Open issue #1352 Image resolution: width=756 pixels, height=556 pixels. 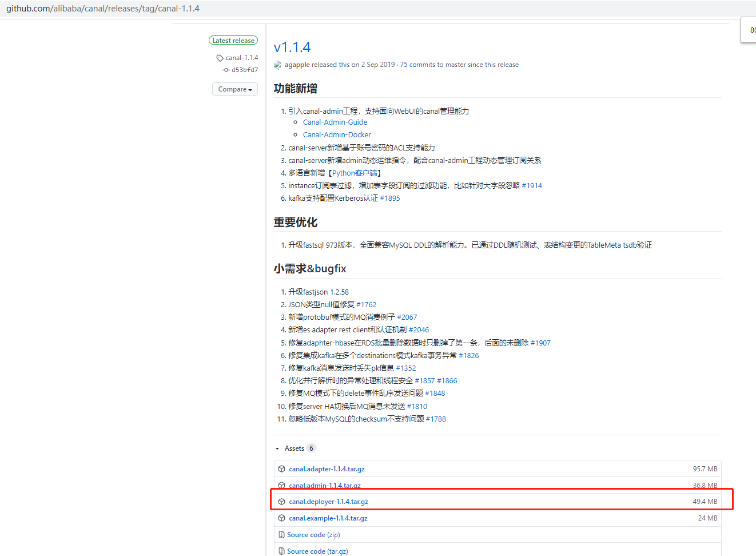(x=406, y=368)
